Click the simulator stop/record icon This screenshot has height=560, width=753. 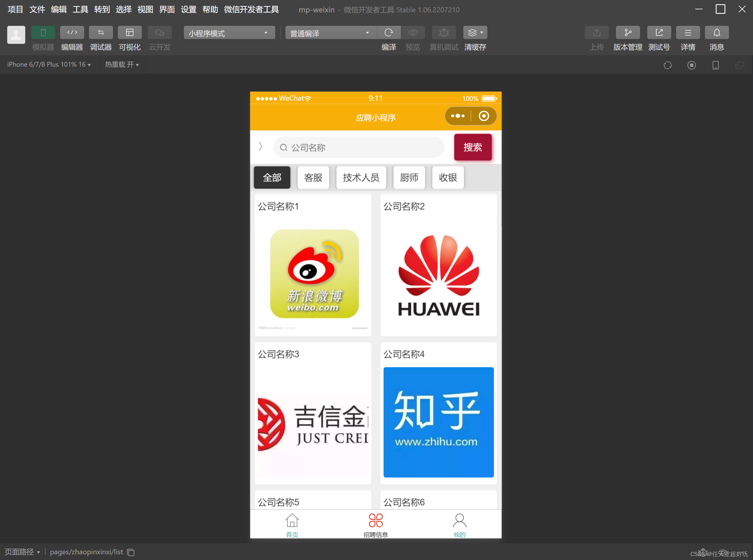pos(691,65)
